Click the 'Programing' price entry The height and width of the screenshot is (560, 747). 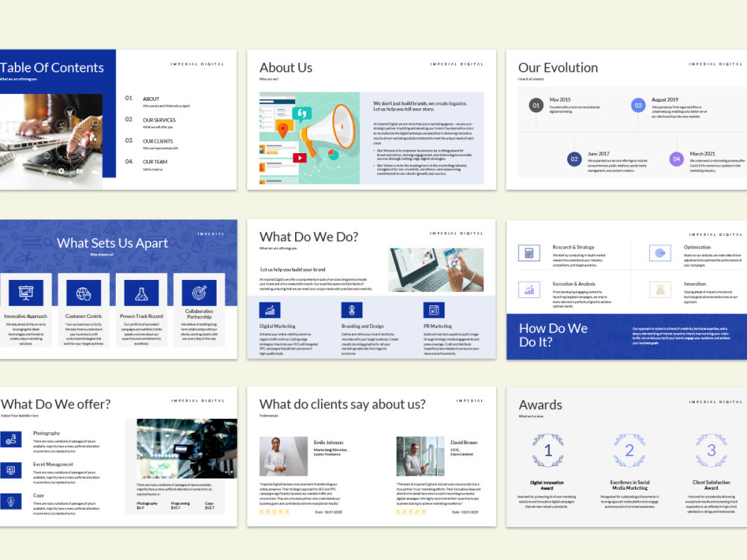(180, 505)
